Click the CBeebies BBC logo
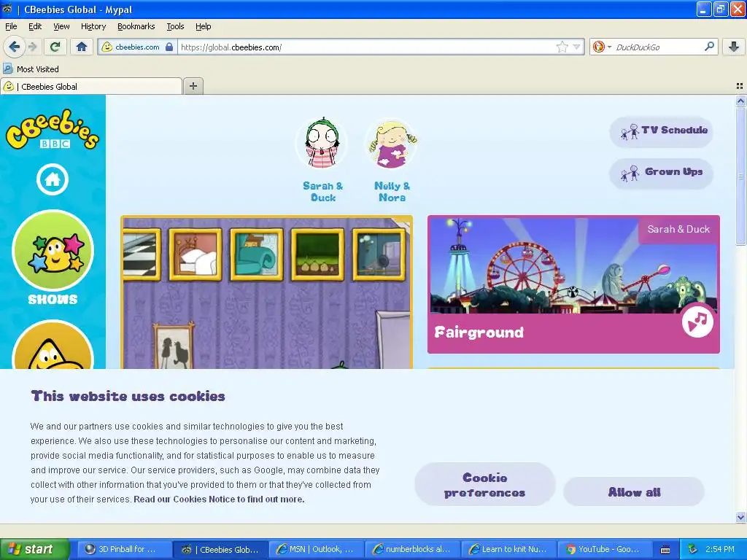 (53, 130)
